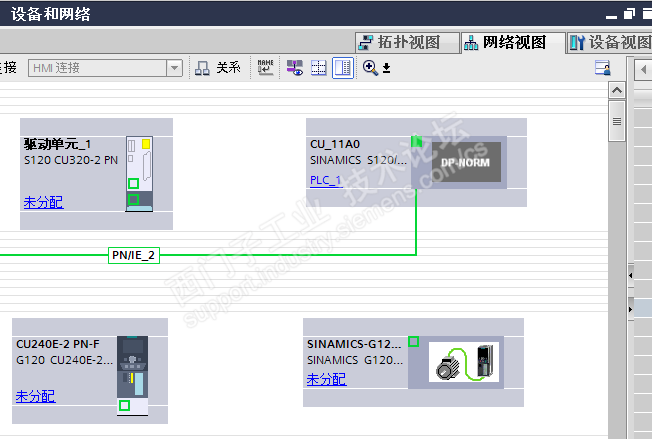Viewport: 652px width, 439px height.
Task: Click the zoom magnifier icon
Action: (370, 68)
